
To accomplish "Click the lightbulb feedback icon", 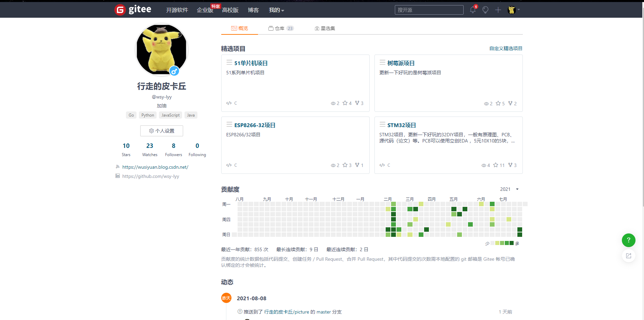I will pyautogui.click(x=485, y=10).
